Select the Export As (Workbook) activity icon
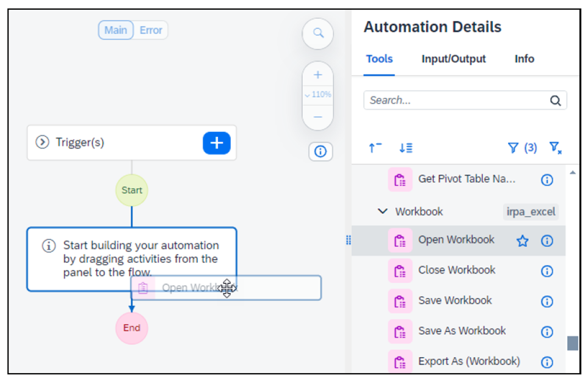Screen dimensions: 588x381 point(400,361)
